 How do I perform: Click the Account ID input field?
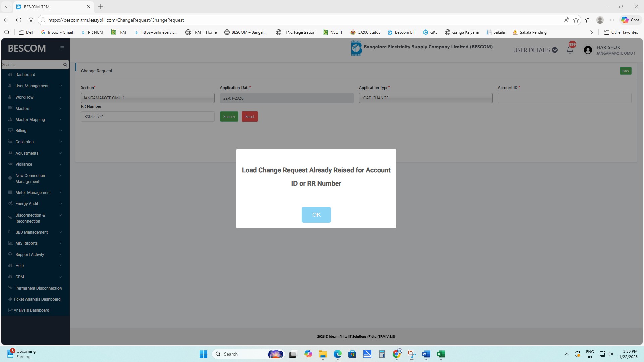(564, 98)
